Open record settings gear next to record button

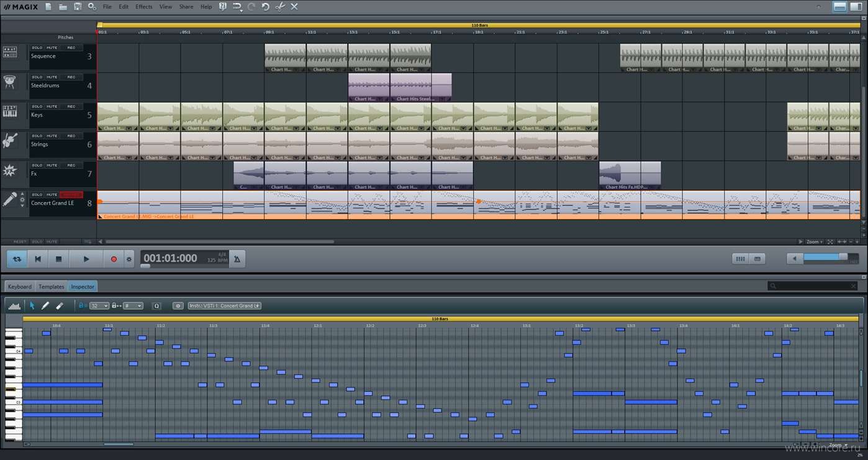pyautogui.click(x=129, y=259)
